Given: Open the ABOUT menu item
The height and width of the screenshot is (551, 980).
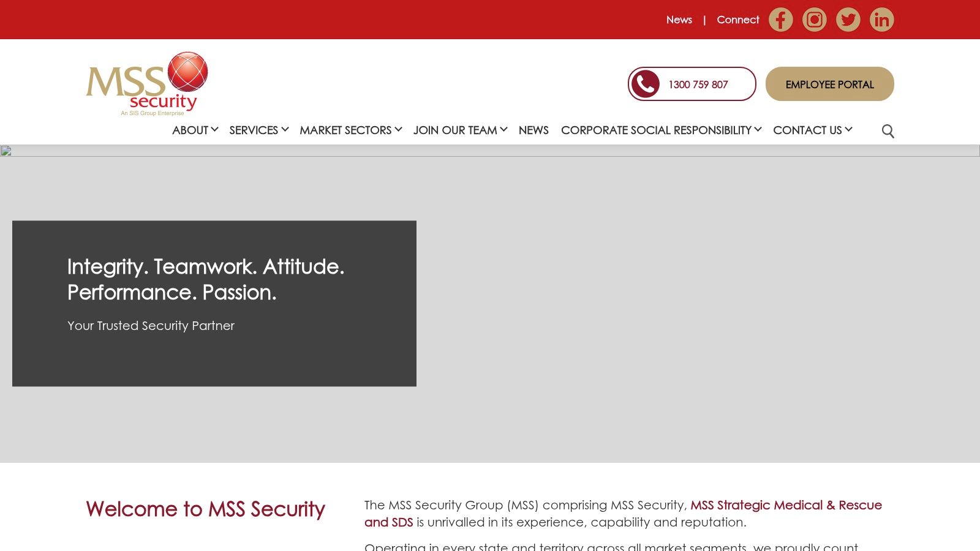Looking at the screenshot, I should (190, 130).
